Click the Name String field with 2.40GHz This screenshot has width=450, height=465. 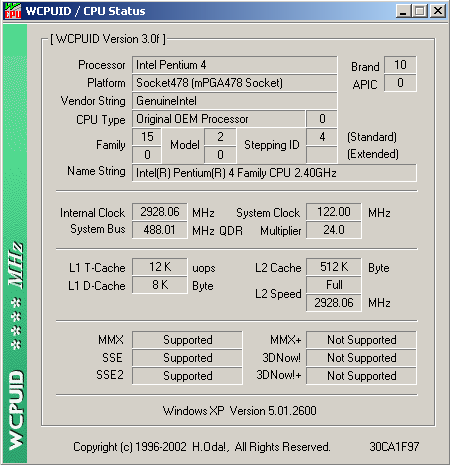[x=274, y=173]
